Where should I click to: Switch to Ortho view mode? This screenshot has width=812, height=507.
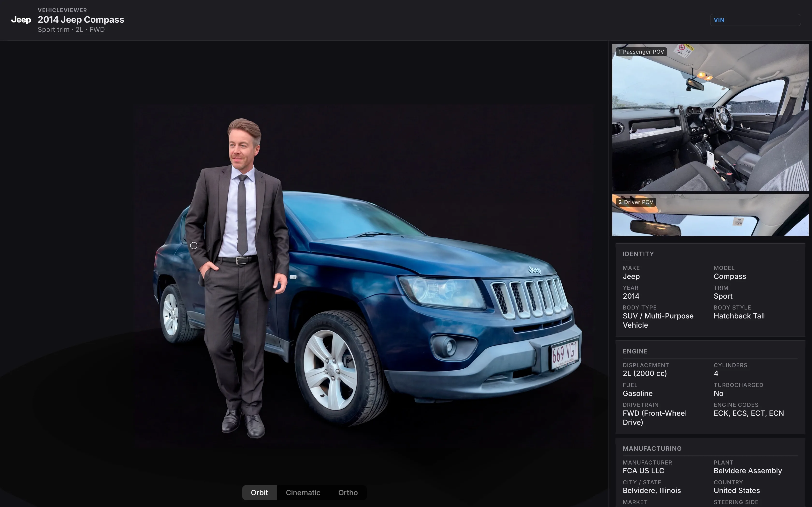pyautogui.click(x=348, y=493)
